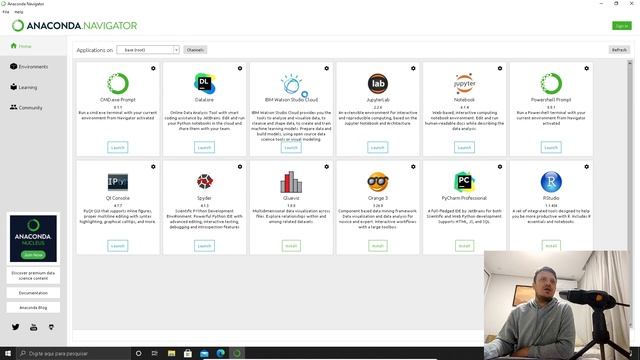The width and height of the screenshot is (640, 360).
Task: Click the DataLore application logo
Action: pyautogui.click(x=204, y=83)
